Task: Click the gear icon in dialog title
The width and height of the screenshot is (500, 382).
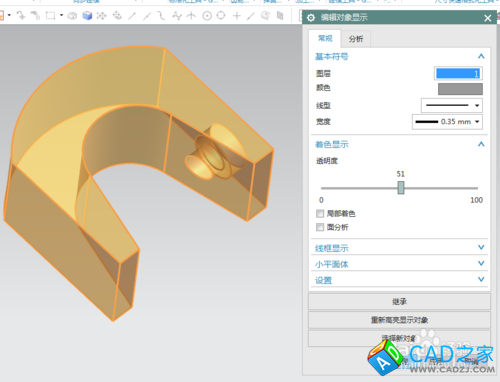Action: [x=311, y=18]
